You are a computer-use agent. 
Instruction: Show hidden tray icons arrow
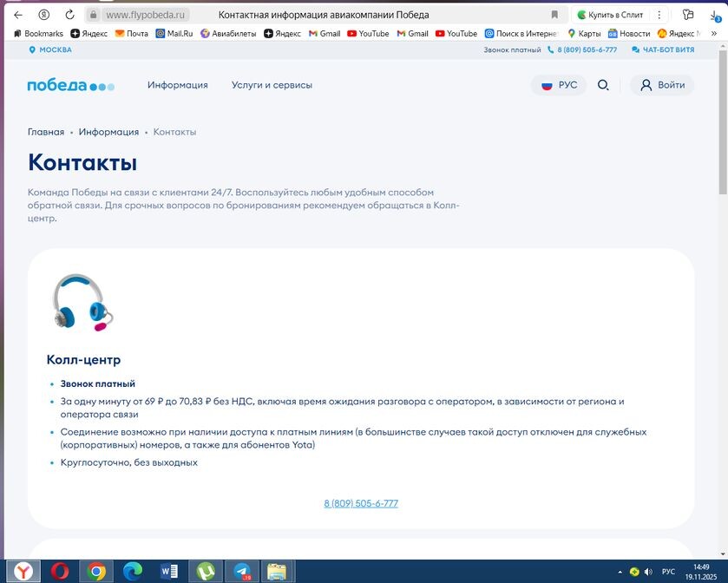point(620,572)
